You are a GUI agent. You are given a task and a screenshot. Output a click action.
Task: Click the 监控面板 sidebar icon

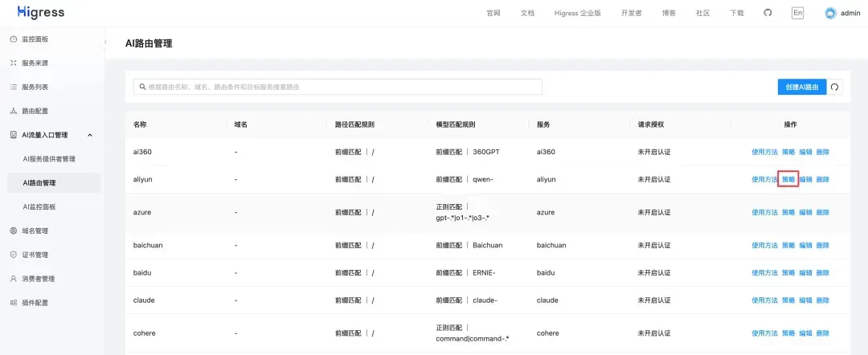point(14,39)
